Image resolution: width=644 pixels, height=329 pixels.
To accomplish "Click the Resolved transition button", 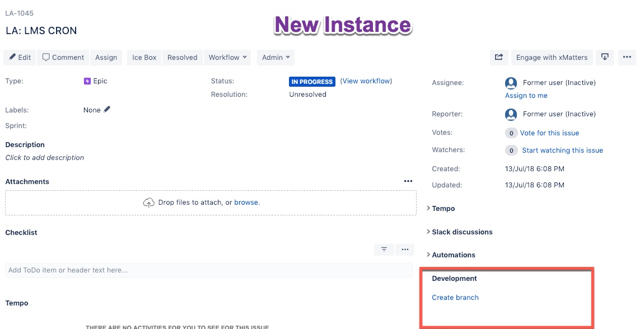I will pyautogui.click(x=183, y=58).
